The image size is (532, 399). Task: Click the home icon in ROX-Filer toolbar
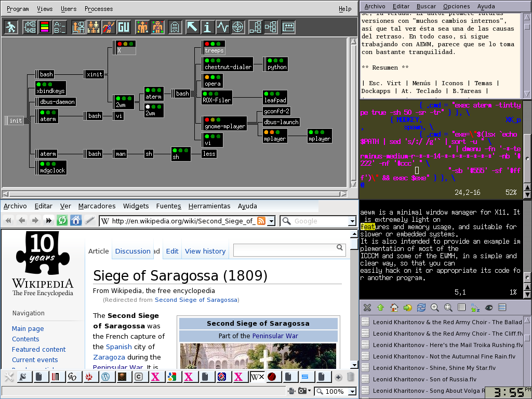coord(394,308)
